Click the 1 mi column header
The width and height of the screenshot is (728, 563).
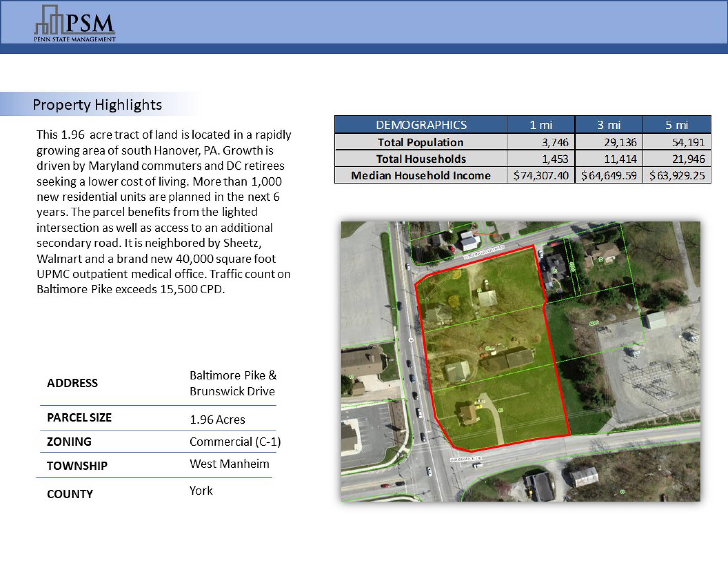pyautogui.click(x=541, y=125)
